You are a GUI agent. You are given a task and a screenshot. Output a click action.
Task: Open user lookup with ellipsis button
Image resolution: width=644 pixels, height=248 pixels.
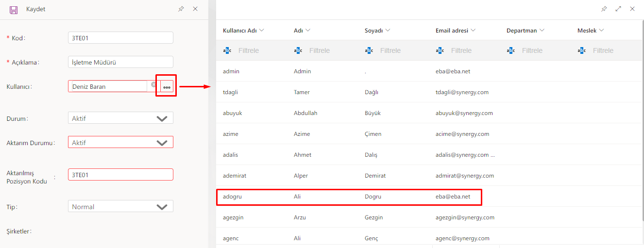click(167, 86)
